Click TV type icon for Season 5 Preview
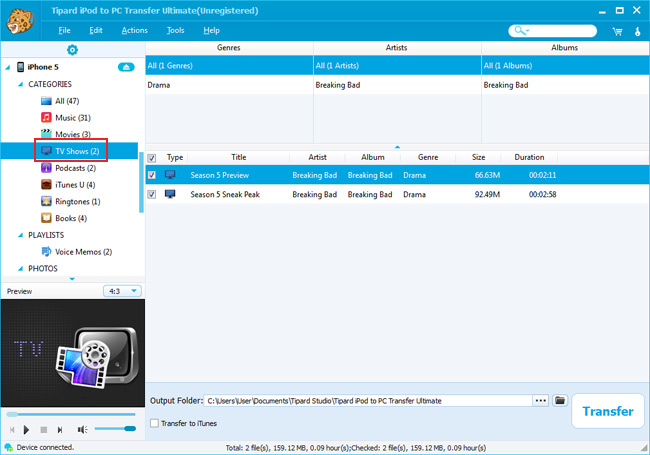 click(x=170, y=175)
